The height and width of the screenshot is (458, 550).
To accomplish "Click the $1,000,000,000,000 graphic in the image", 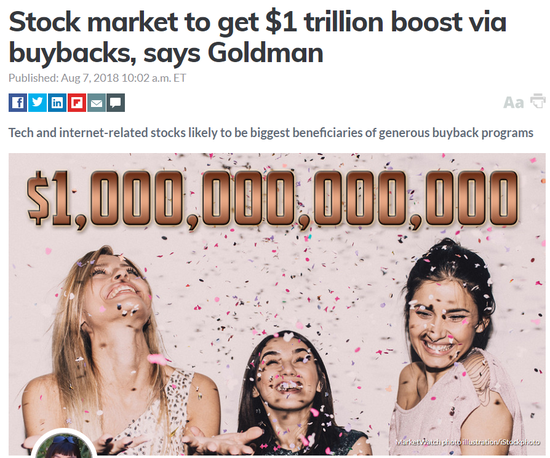I will tap(273, 199).
